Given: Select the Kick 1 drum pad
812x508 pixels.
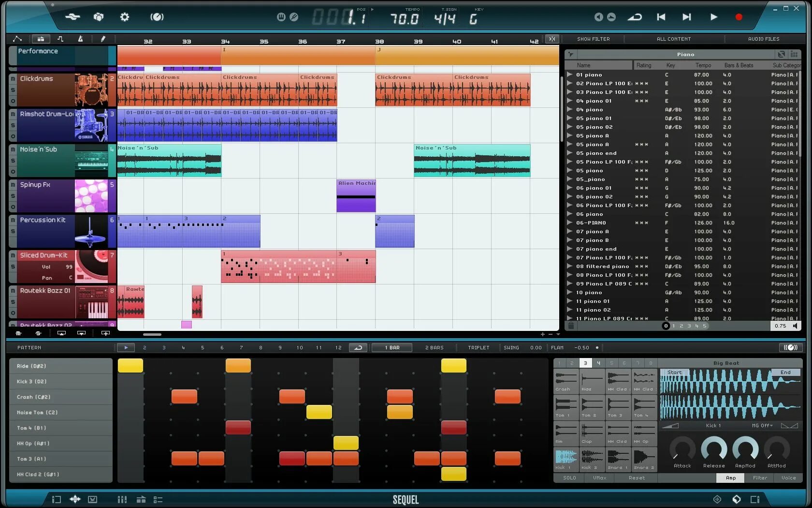Looking at the screenshot, I should coord(566,459).
